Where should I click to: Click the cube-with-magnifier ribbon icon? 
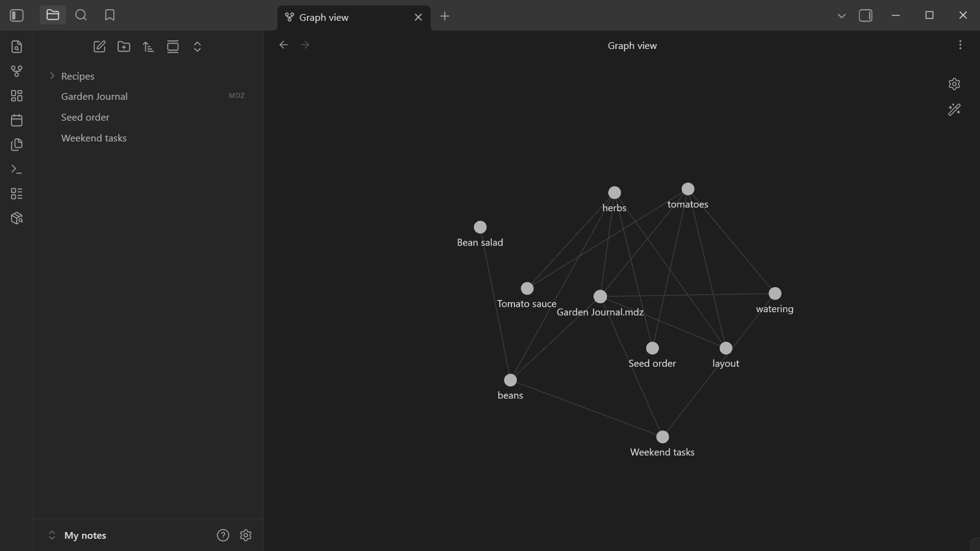click(x=17, y=218)
